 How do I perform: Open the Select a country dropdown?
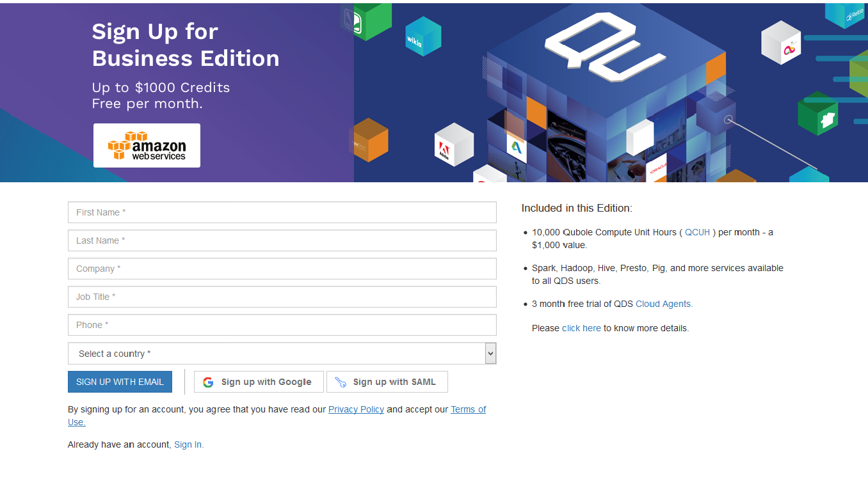click(282, 353)
